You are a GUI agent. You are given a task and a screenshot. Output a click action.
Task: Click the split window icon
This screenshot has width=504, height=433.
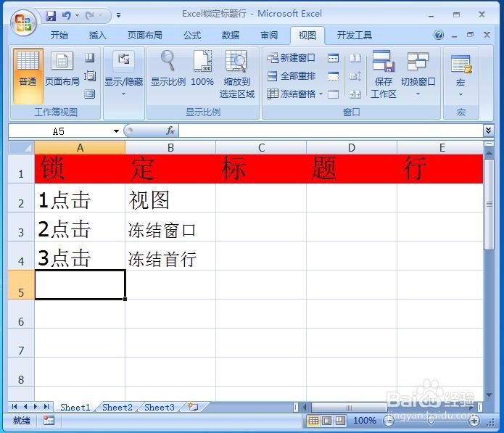[x=333, y=58]
